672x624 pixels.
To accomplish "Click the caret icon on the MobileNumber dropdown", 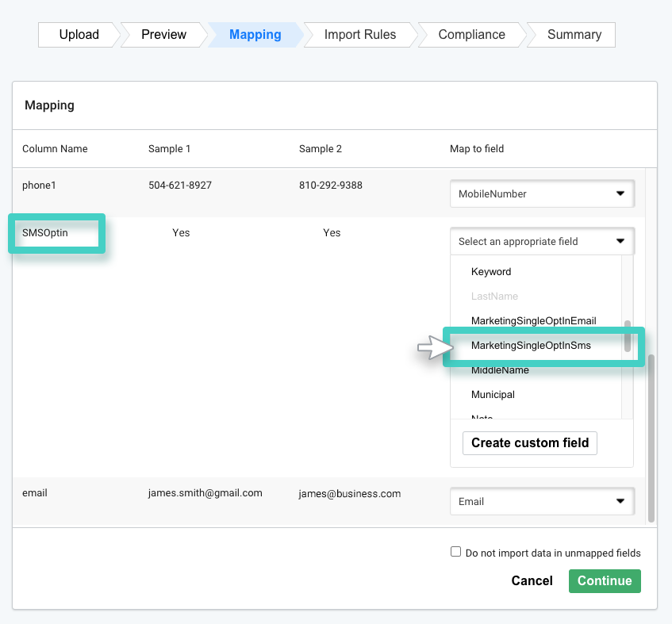I will coord(622,193).
